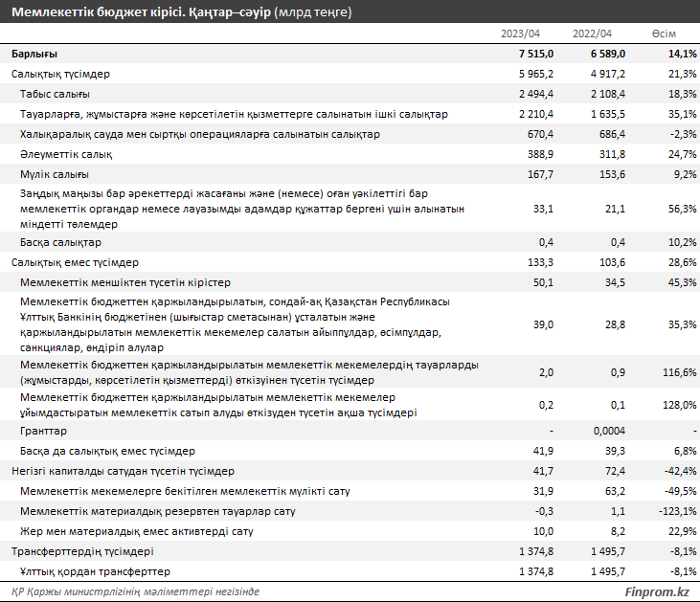700x602 pixels.
Task: Click the Трансферттердің түсімдері row label
Action: (82, 552)
